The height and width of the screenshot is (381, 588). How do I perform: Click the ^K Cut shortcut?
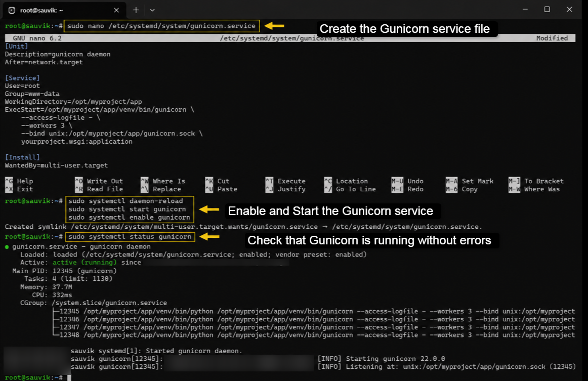tap(217, 181)
